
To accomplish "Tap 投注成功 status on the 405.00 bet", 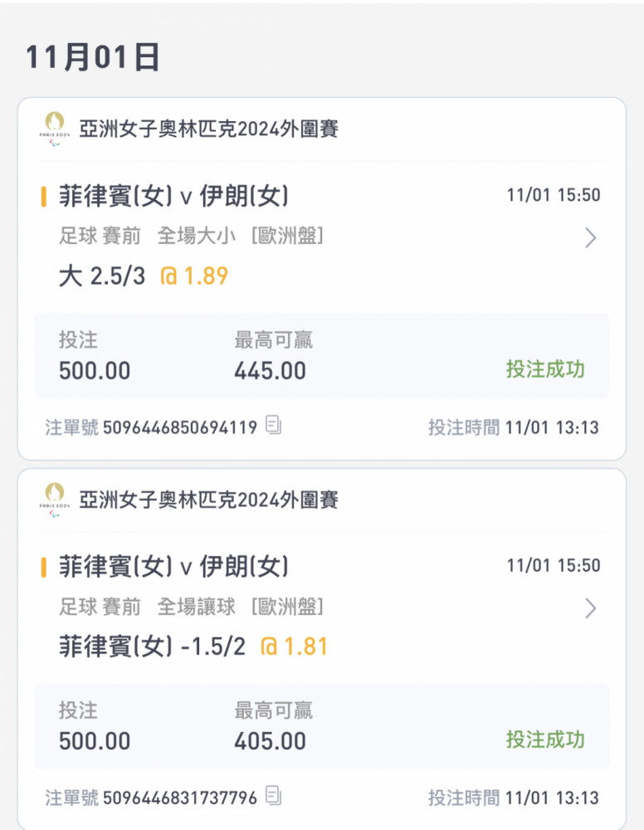I will click(x=545, y=740).
